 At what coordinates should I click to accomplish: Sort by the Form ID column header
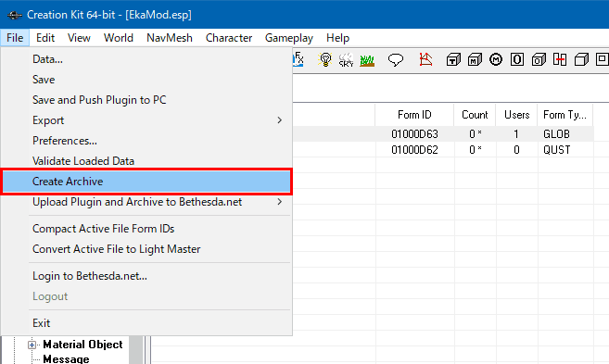point(414,115)
